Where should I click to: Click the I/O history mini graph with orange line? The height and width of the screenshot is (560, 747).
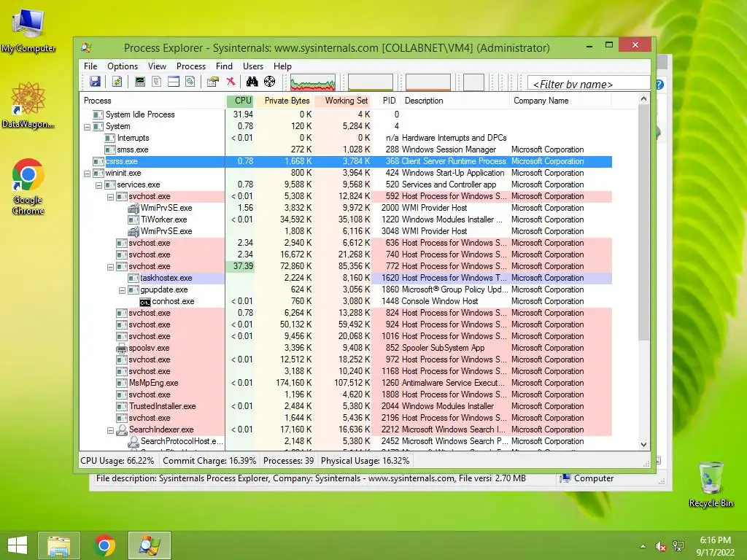[x=427, y=82]
